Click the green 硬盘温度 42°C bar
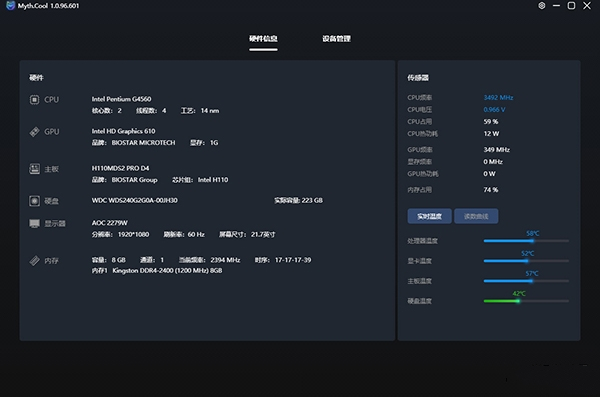Screen dimensions: 600x397 (x=502, y=301)
